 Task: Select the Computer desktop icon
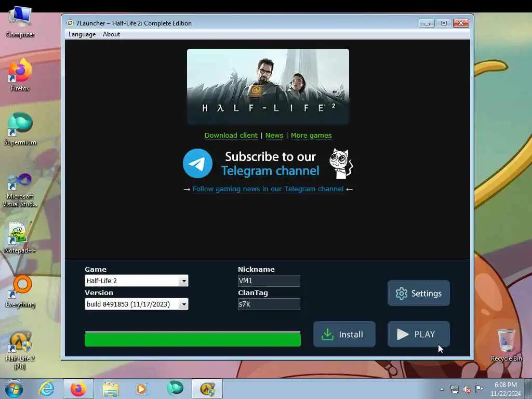[20, 22]
